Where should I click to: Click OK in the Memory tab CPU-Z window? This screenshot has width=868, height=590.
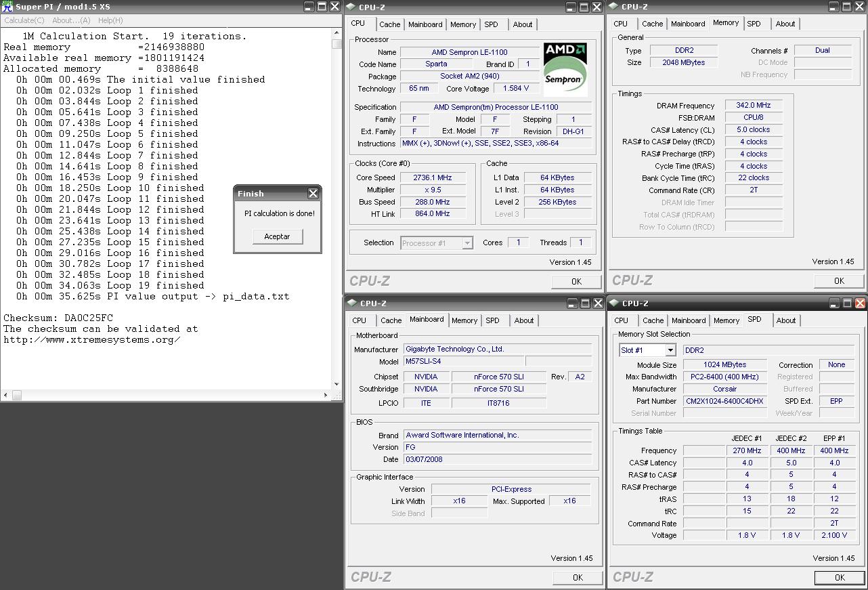839,280
